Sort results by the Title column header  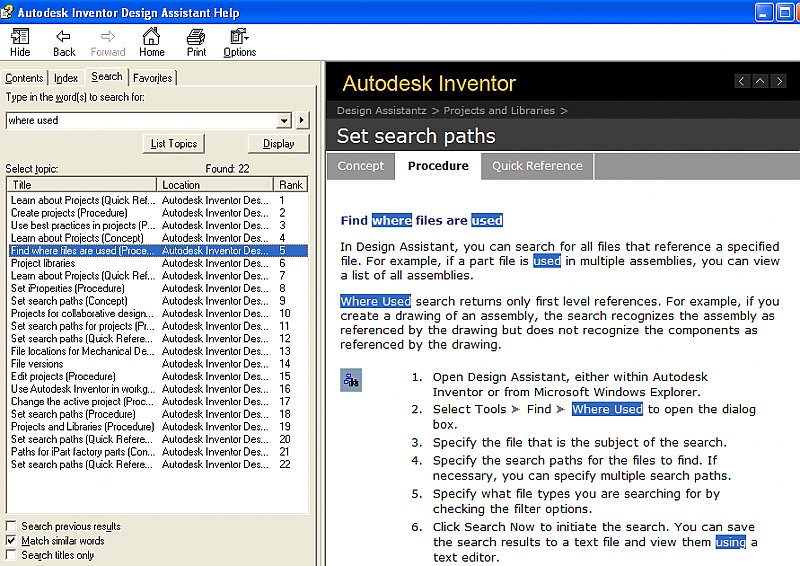[82, 185]
